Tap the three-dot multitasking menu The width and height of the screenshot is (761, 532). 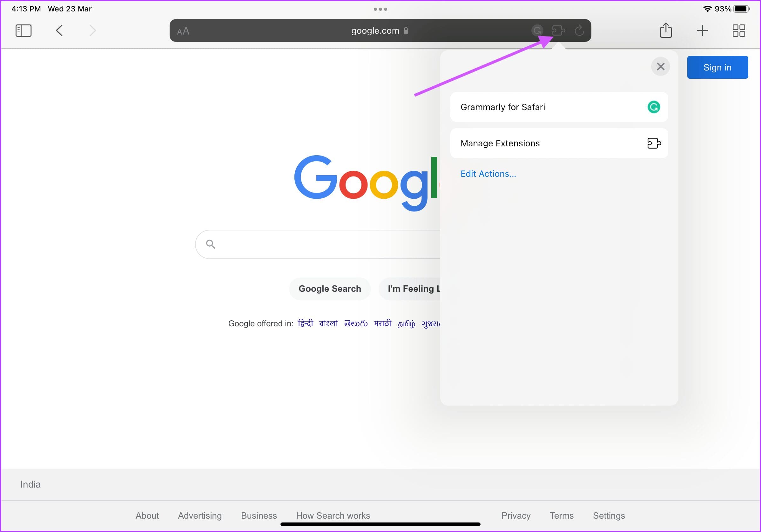(x=380, y=9)
